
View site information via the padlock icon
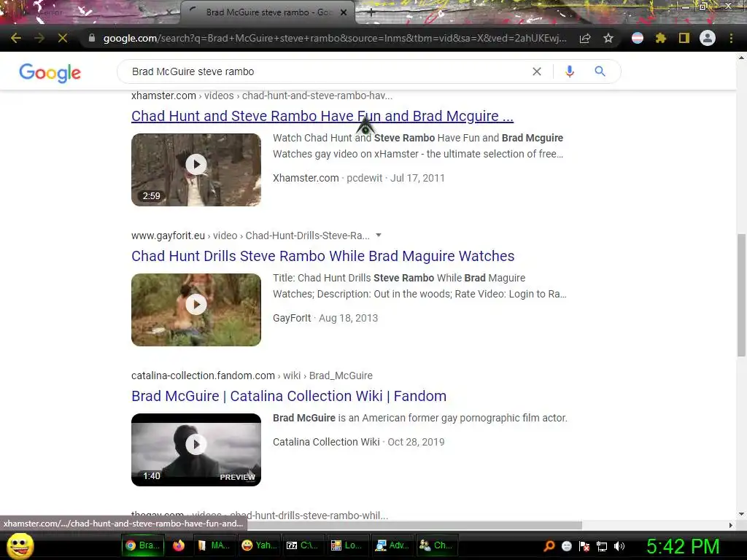[x=91, y=38]
